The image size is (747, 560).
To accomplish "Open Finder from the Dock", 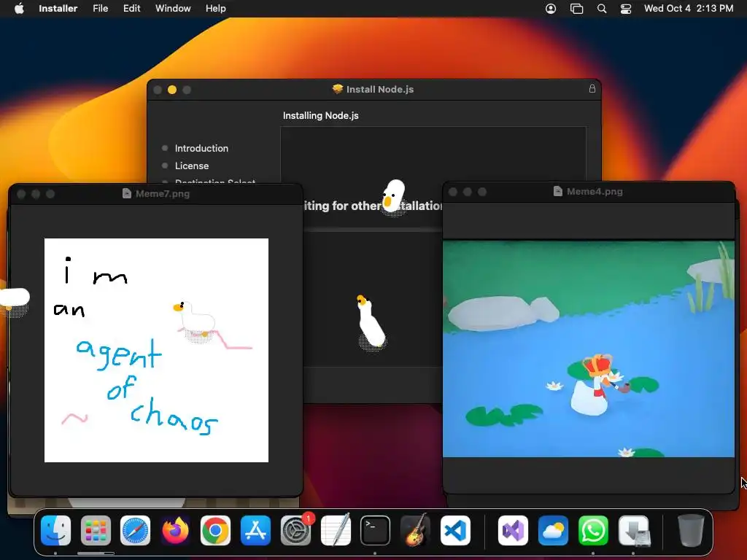I will tap(55, 530).
